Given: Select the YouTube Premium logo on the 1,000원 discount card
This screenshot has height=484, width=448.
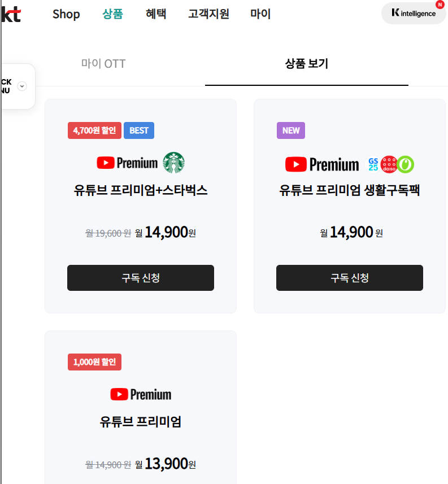Looking at the screenshot, I should tap(140, 394).
